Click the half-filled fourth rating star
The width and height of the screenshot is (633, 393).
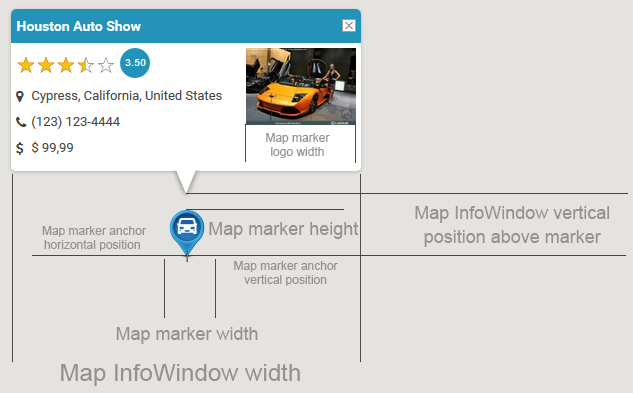pyautogui.click(x=86, y=65)
